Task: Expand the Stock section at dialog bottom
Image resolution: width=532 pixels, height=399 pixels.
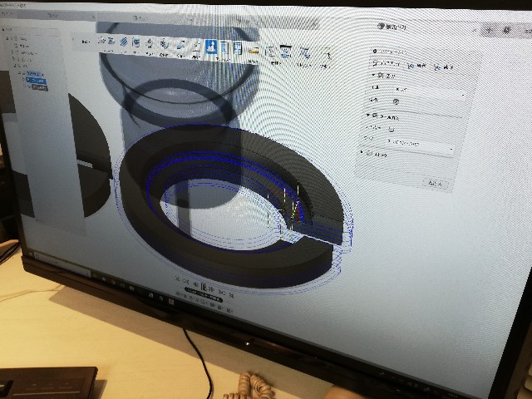Action: coord(362,152)
